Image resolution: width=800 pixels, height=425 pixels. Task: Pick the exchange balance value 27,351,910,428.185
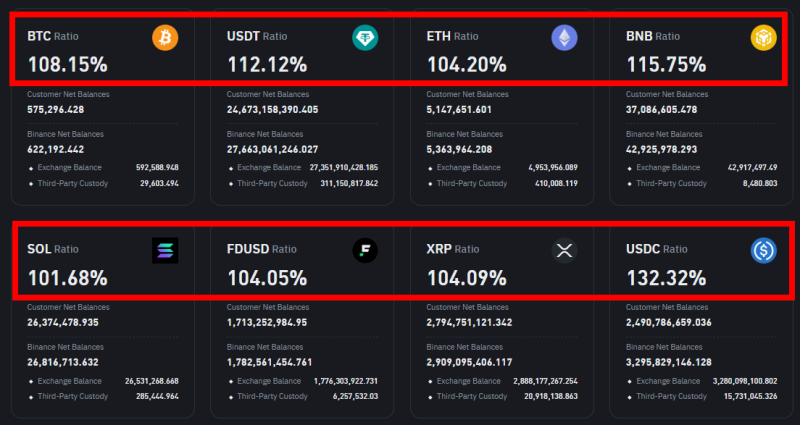pos(344,167)
